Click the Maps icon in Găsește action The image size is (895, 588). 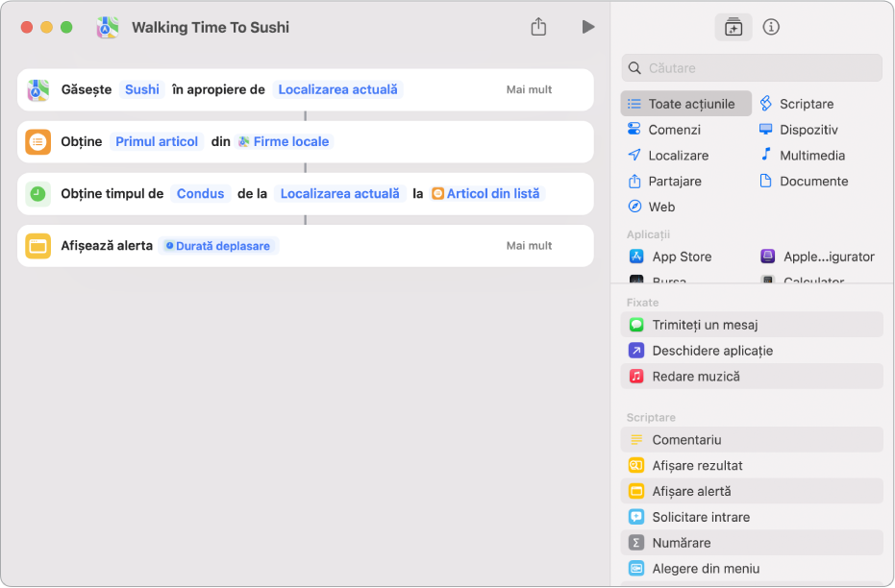click(38, 90)
